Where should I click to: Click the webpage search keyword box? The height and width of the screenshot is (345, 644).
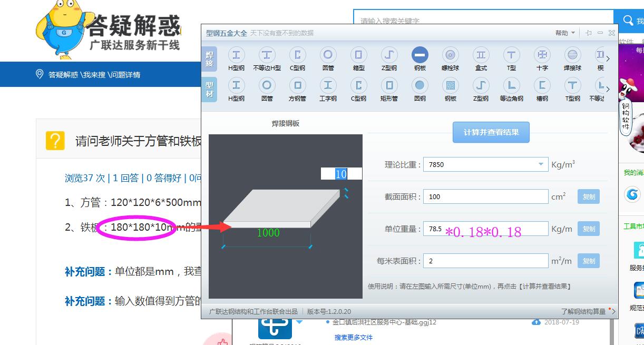483,21
